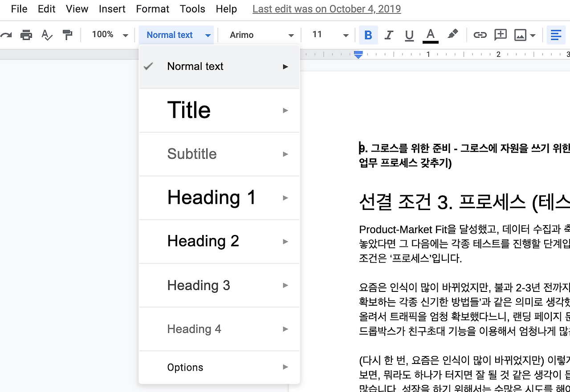Add a comment with plus bubble icon

[x=501, y=35]
